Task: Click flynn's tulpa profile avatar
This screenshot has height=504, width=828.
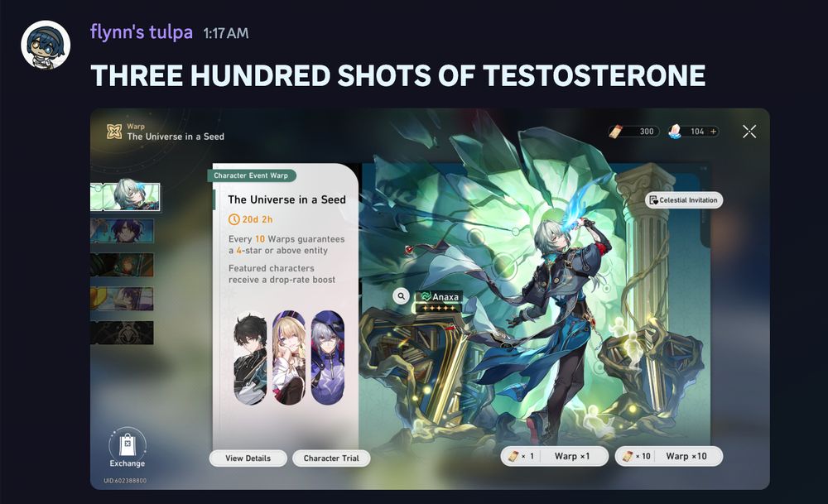Action: pos(46,45)
